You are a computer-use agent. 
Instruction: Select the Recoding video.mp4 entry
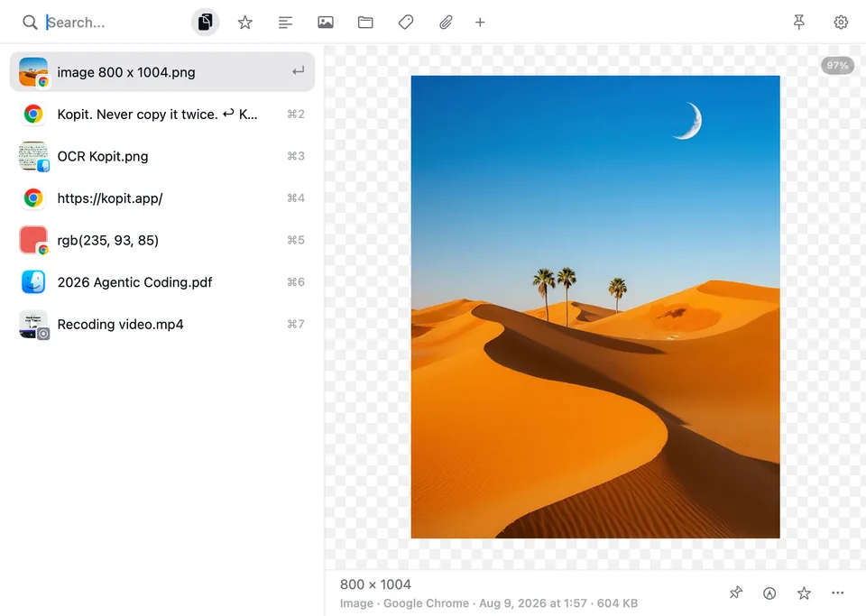[162, 324]
